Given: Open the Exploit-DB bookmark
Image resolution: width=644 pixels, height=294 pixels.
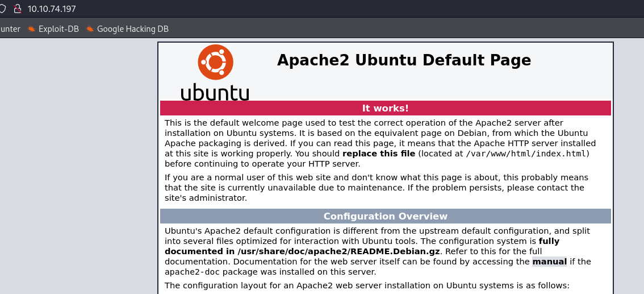Looking at the screenshot, I should tap(53, 29).
